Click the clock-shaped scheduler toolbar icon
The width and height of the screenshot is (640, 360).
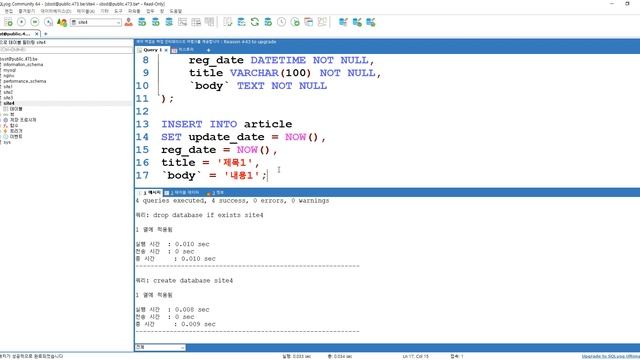[282, 22]
